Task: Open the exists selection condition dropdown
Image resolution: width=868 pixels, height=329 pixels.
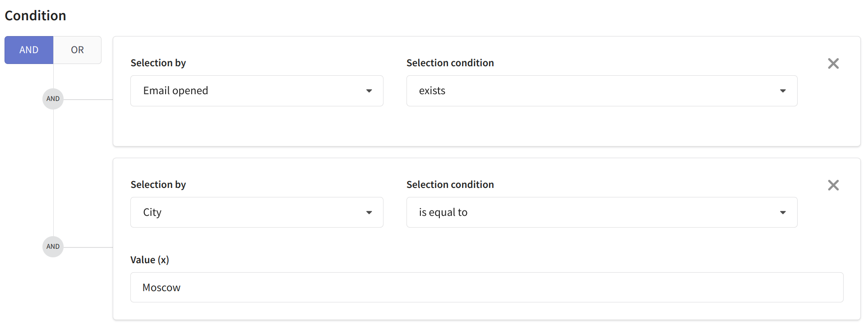Action: pos(602,91)
